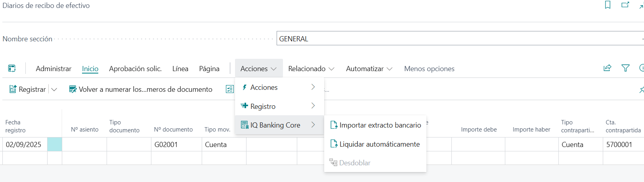This screenshot has width=644, height=182.
Task: Click the Importar extracto bancario document icon
Action: pyautogui.click(x=334, y=125)
